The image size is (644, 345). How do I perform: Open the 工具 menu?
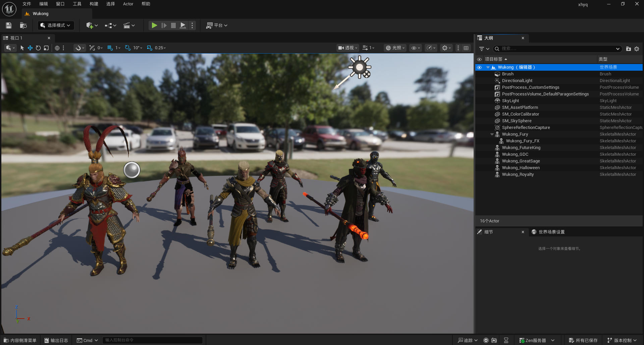point(77,4)
